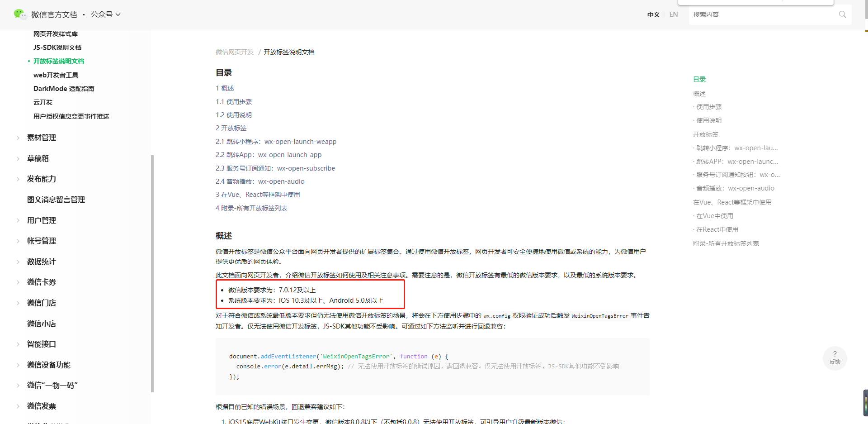Click '微信版本要求为：7.0.12及以上' bullet
The image size is (868, 424).
pos(272,290)
